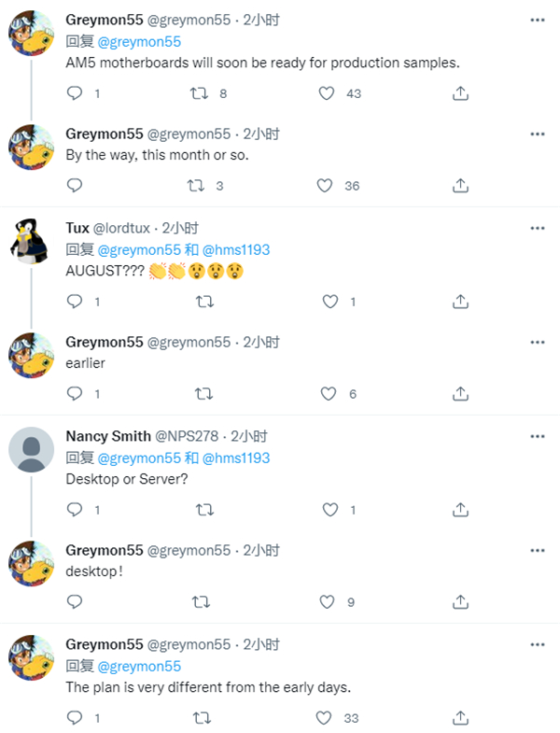The width and height of the screenshot is (560, 733).
Task: Open Nancy Smith's profile name link
Action: 107,436
